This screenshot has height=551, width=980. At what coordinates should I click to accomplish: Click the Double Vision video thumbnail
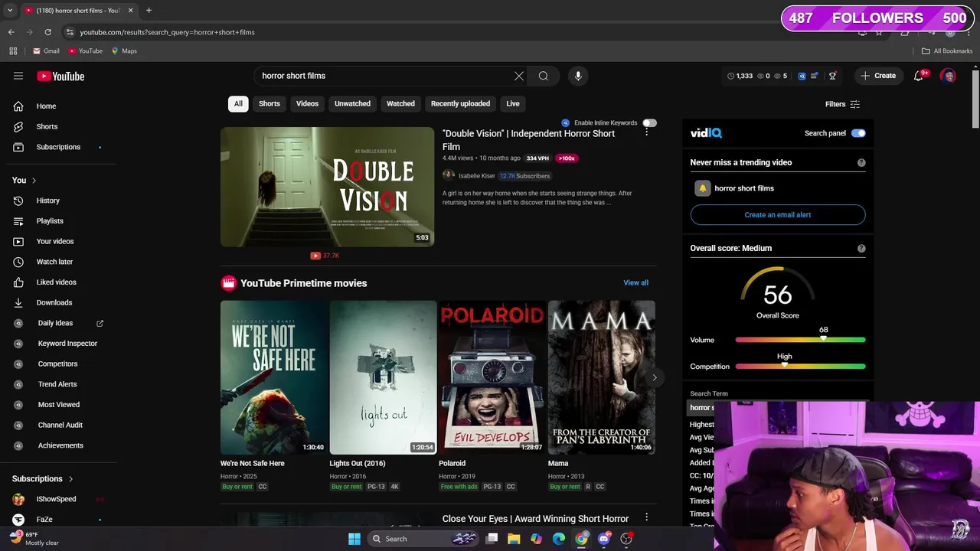[x=327, y=187]
